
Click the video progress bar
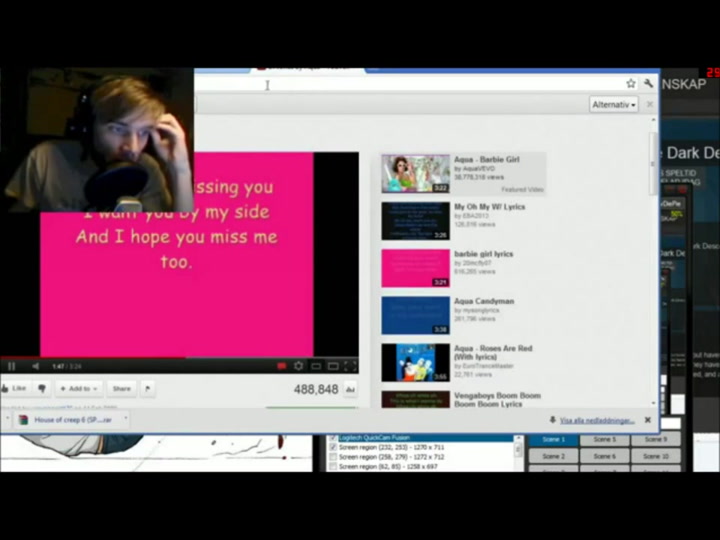(x=180, y=356)
